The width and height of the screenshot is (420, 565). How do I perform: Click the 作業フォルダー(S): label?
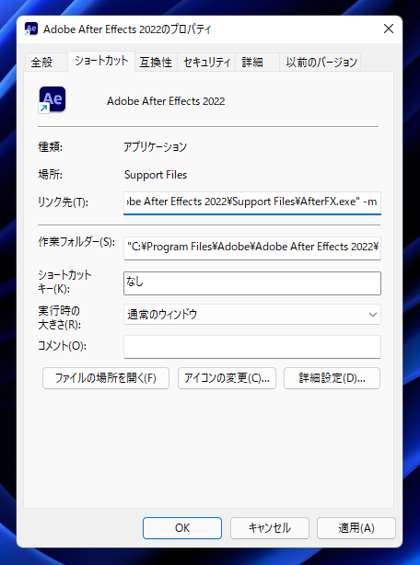point(77,242)
